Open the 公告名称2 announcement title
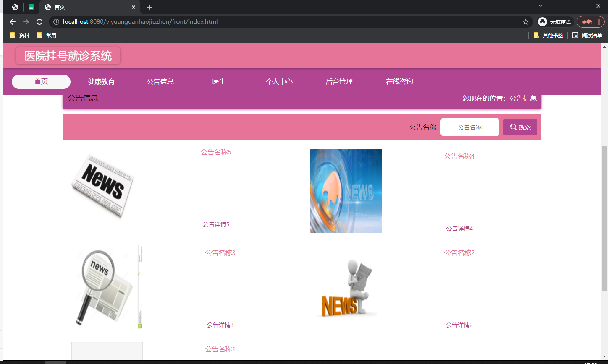 click(459, 252)
